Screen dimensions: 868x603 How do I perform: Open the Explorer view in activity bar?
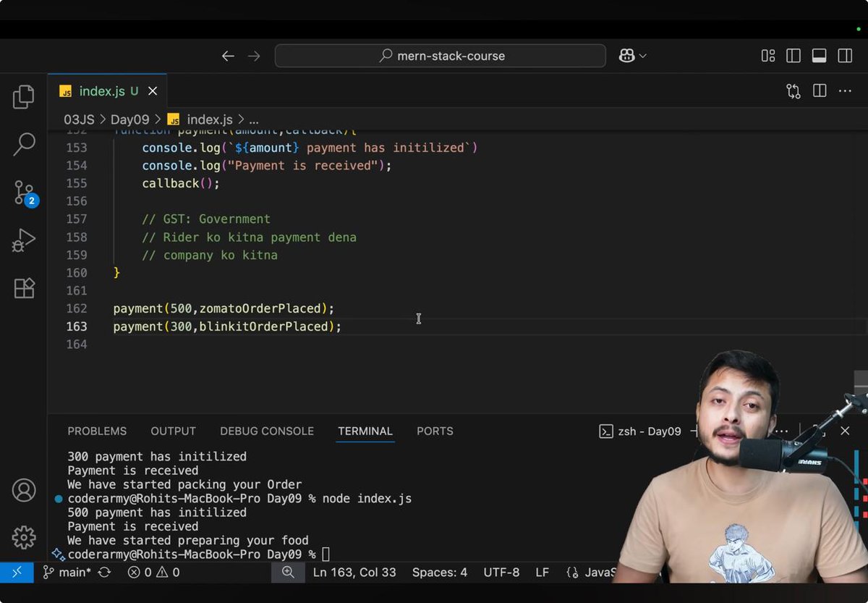click(24, 97)
